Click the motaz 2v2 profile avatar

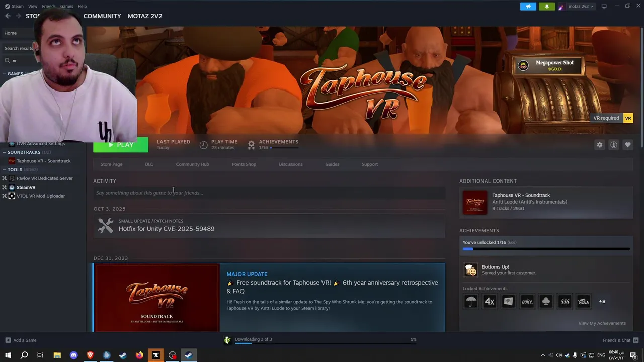561,7
